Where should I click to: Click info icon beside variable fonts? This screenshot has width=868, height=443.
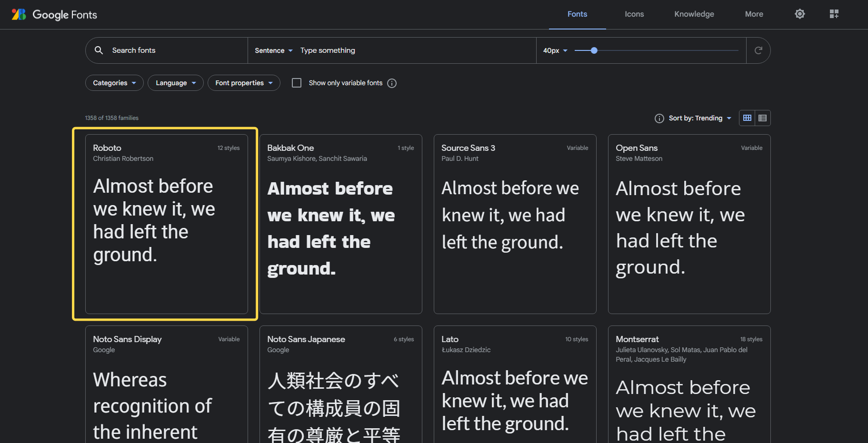pyautogui.click(x=392, y=83)
